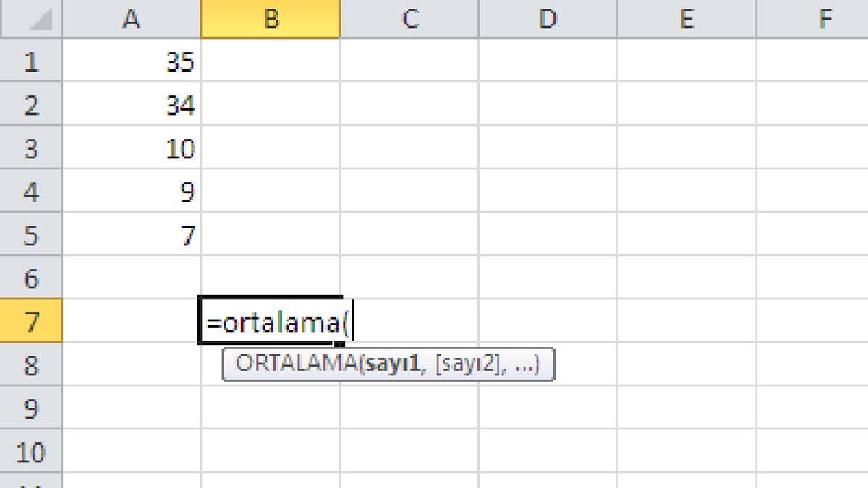Select cell A1 containing 35
The width and height of the screenshot is (868, 488).
click(132, 63)
